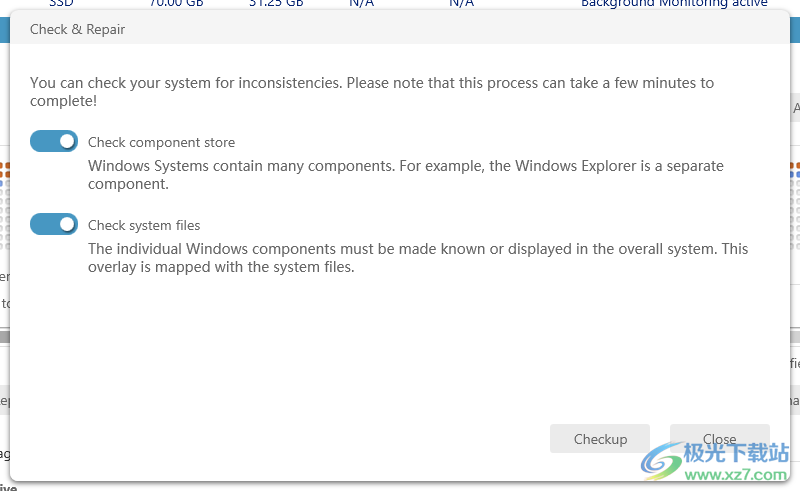Click the orange cluster blocks at left edge
This screenshot has width=800, height=491.
click(5, 170)
